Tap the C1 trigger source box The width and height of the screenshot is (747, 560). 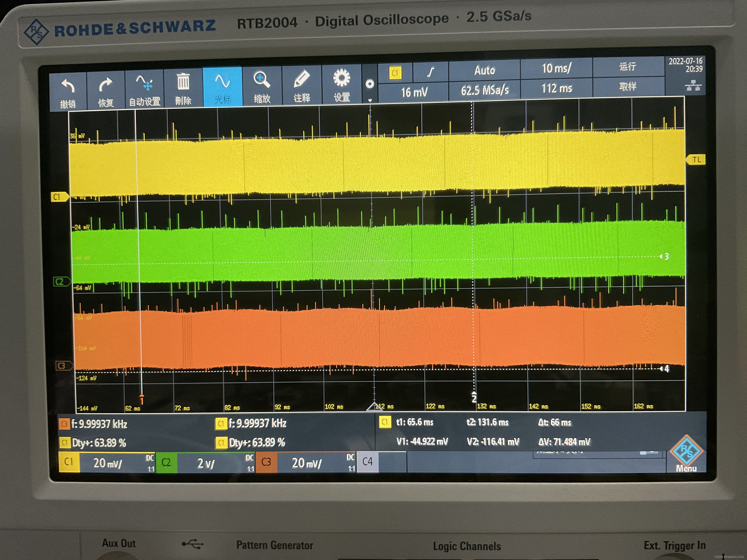pos(395,73)
